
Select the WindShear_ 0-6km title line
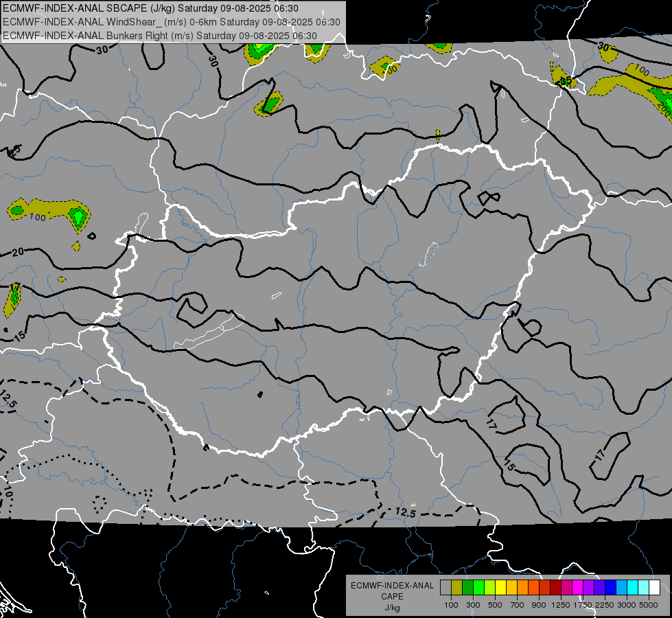tap(172, 22)
